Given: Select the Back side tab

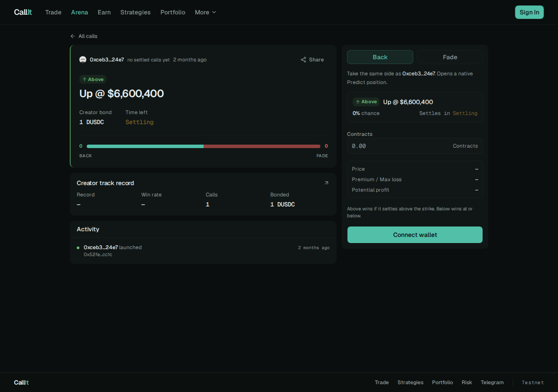Looking at the screenshot, I should pos(380,57).
